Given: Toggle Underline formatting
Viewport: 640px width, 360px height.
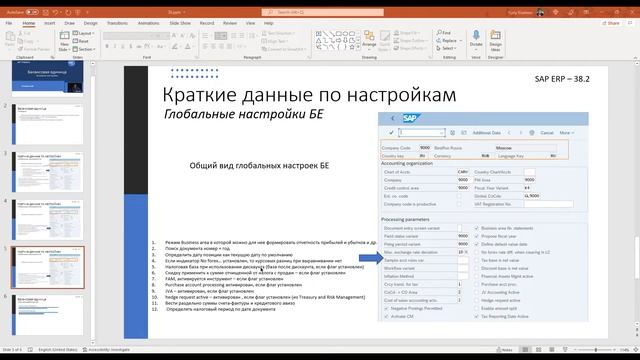Looking at the screenshot, I should pos(123,47).
